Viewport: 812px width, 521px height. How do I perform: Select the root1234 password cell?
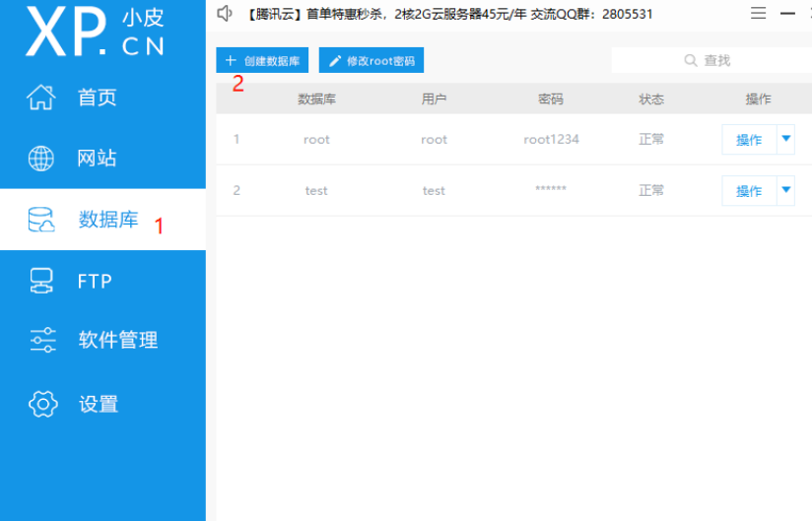tap(551, 140)
